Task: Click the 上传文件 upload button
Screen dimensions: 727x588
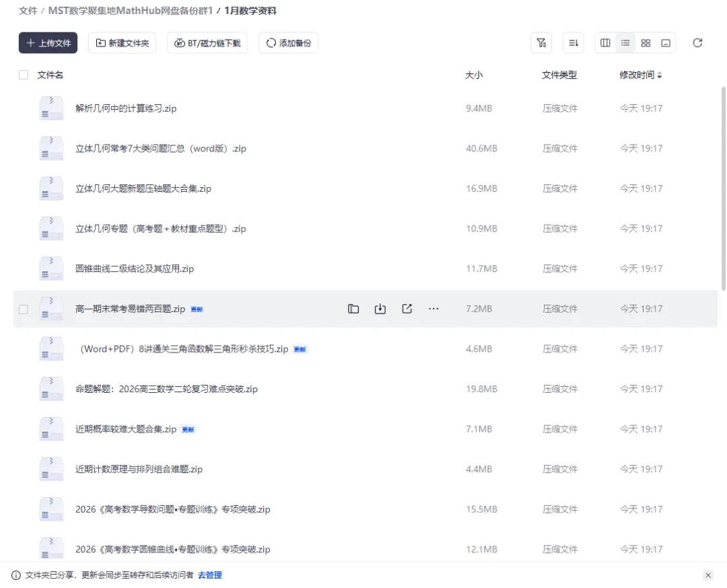Action: 48,42
